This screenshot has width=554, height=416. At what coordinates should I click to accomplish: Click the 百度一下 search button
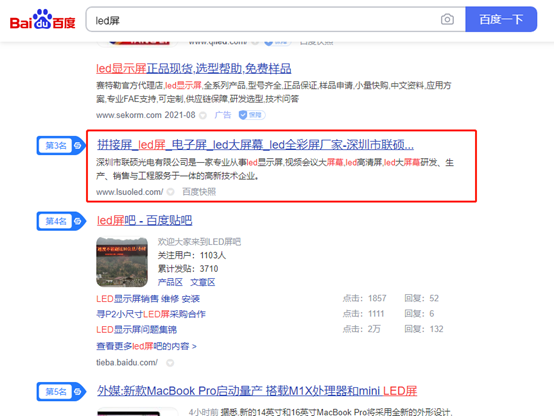[x=501, y=19]
